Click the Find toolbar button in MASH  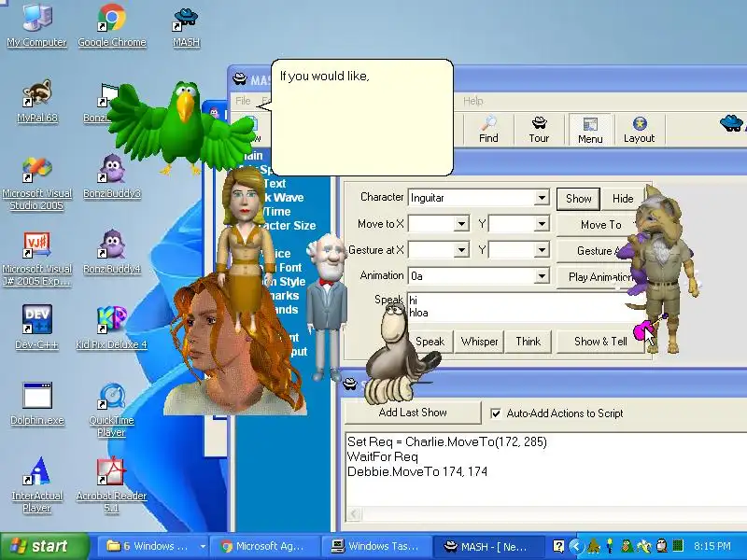click(488, 129)
